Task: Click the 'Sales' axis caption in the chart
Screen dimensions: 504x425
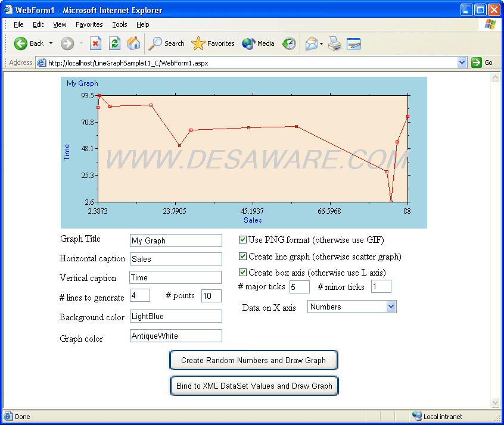Action: (253, 220)
